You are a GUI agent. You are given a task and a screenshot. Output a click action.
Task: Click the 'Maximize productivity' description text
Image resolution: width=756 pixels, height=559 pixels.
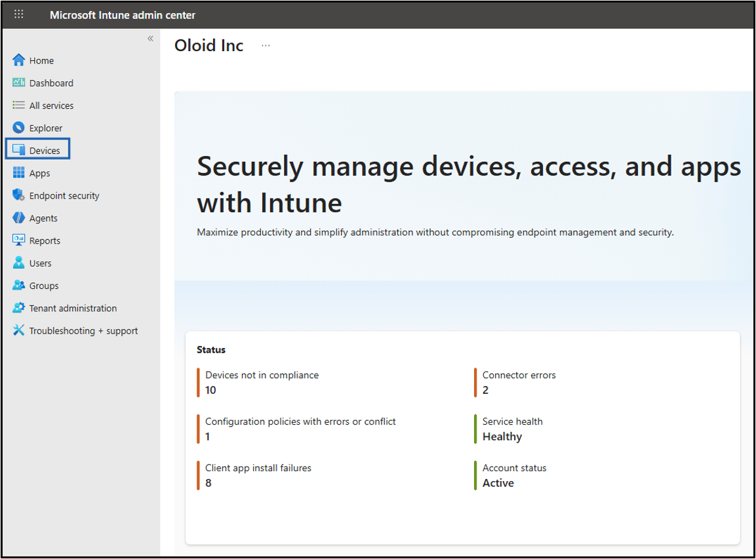(435, 232)
